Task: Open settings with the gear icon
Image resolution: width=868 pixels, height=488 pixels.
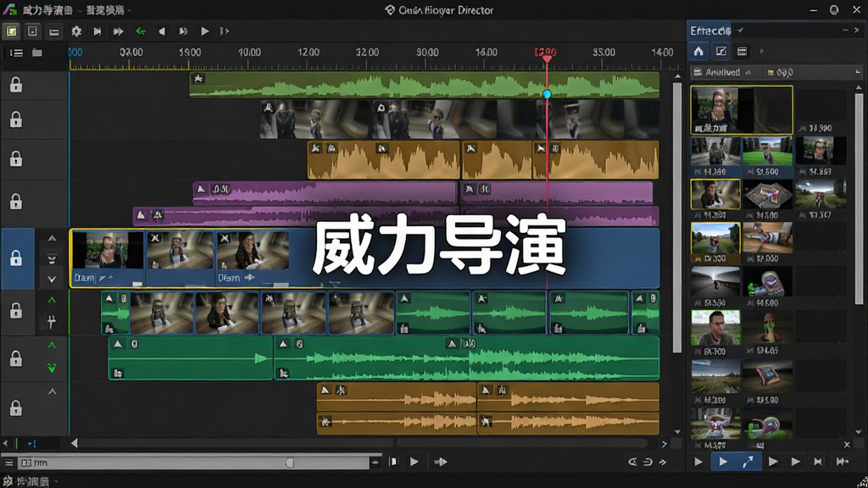Action: pos(76,31)
